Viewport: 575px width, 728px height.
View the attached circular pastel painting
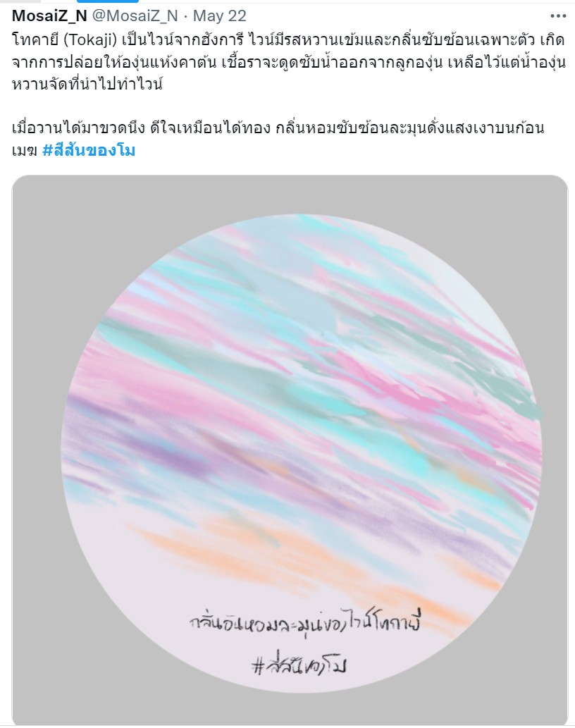pyautogui.click(x=302, y=452)
